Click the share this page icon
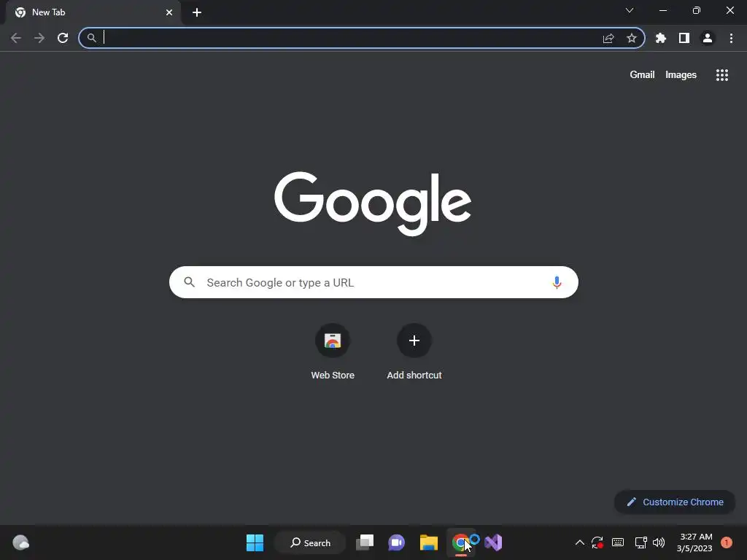747x560 pixels. tap(608, 38)
